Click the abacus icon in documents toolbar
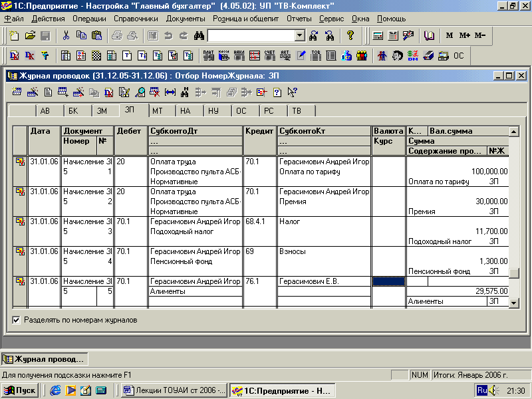Screen dimensions: 532x399 click(x=255, y=56)
